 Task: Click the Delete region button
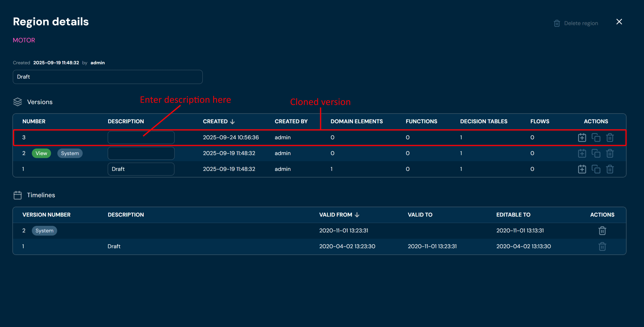pyautogui.click(x=576, y=23)
